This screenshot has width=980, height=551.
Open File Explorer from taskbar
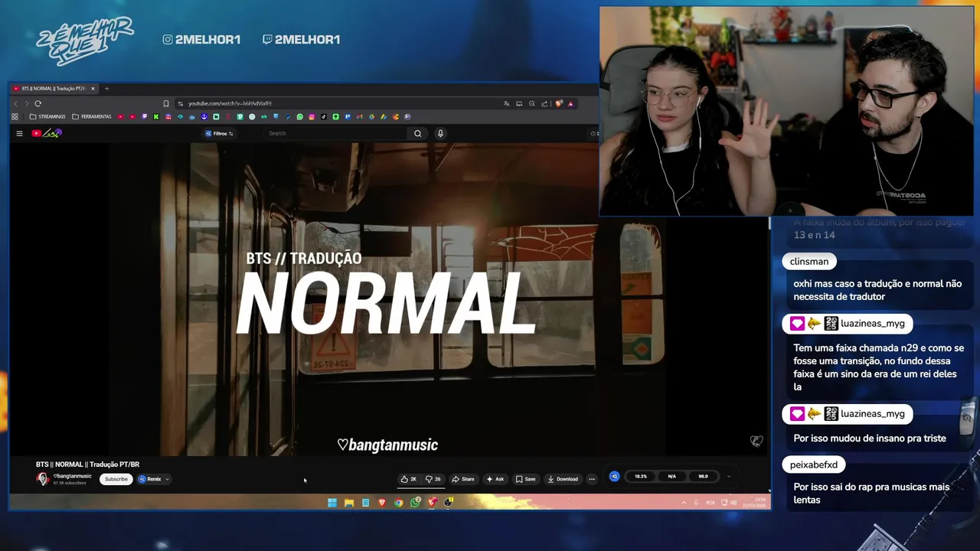[349, 503]
